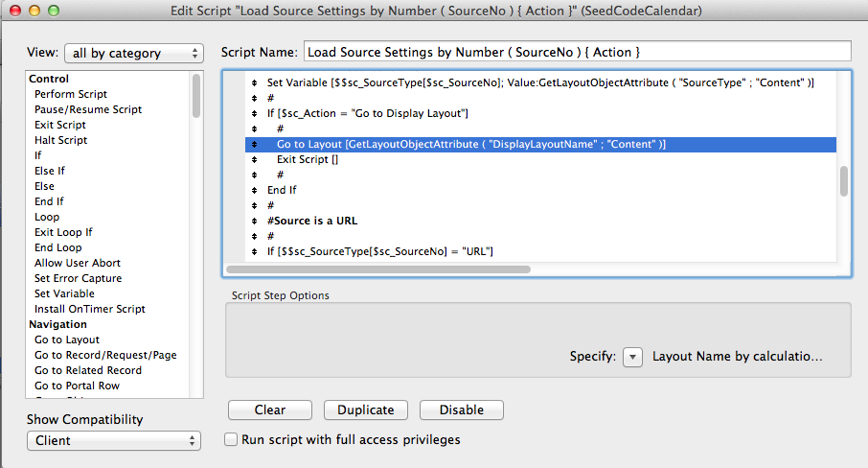Viewport: 868px width, 468px height.
Task: Open the Show Compatibility Client dropdown
Action: click(x=113, y=441)
